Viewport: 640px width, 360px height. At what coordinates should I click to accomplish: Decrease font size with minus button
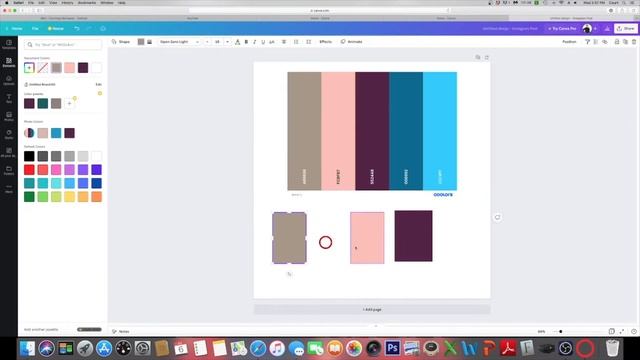[x=207, y=42]
